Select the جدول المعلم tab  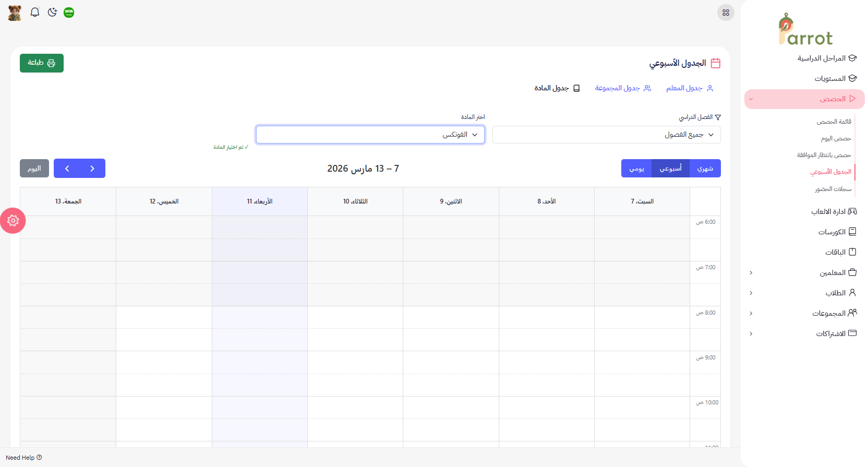[x=689, y=88]
